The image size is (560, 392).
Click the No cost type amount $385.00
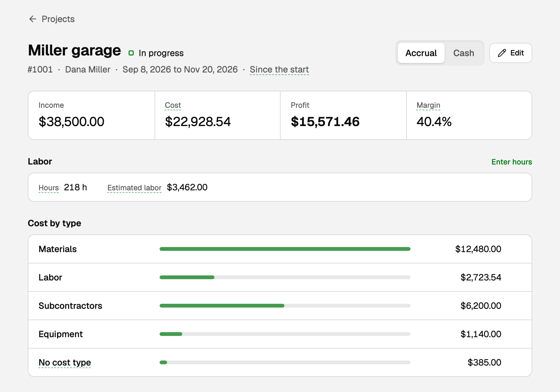click(484, 362)
